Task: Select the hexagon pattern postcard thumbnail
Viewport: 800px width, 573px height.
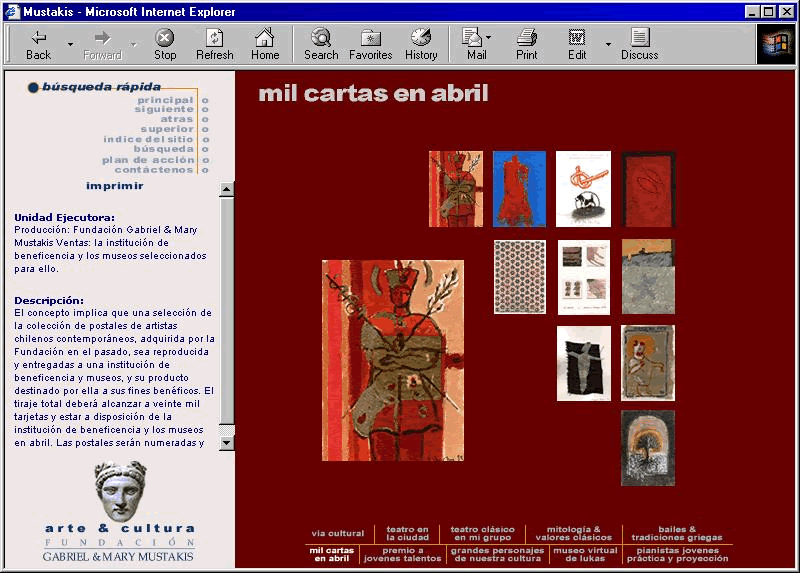Action: (519, 277)
